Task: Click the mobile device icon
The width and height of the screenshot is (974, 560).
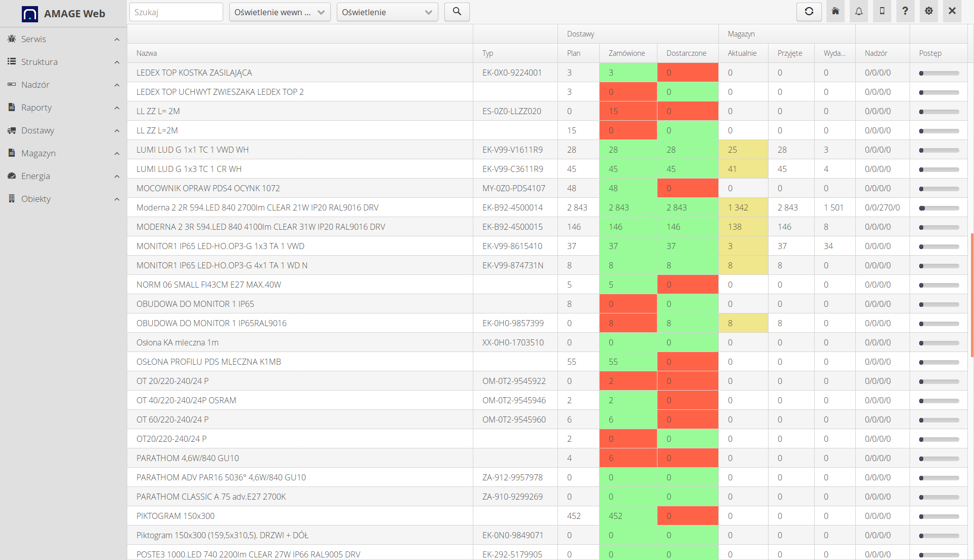Action: click(x=882, y=11)
